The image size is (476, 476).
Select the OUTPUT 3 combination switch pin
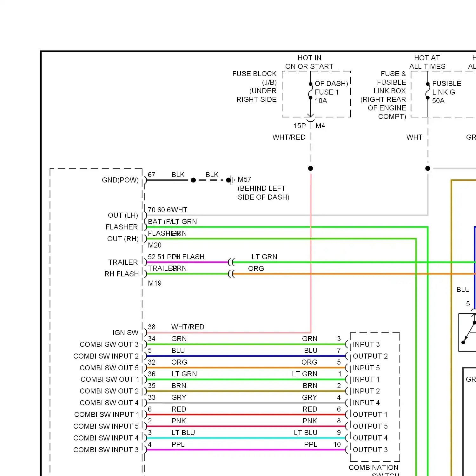370,450
